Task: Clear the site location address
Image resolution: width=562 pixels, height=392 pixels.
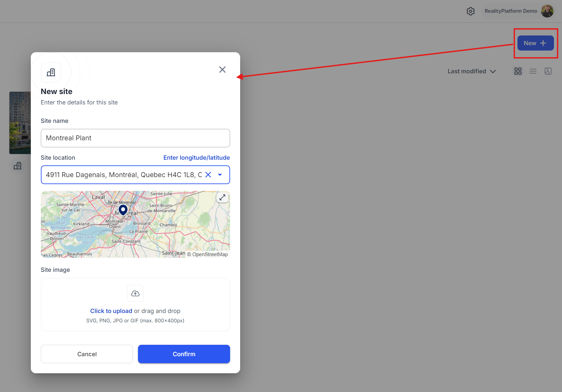Action: coord(208,175)
